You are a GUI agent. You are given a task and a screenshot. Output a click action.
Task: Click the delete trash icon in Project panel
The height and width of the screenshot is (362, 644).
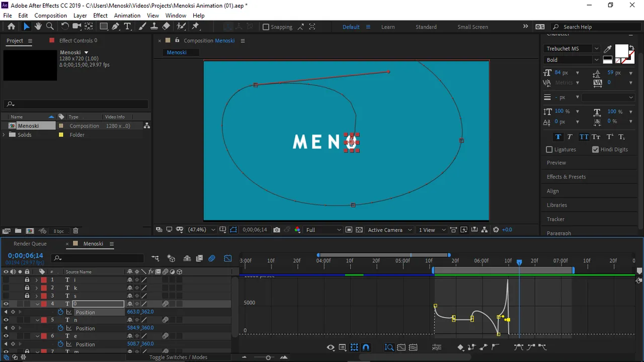pyautogui.click(x=75, y=231)
